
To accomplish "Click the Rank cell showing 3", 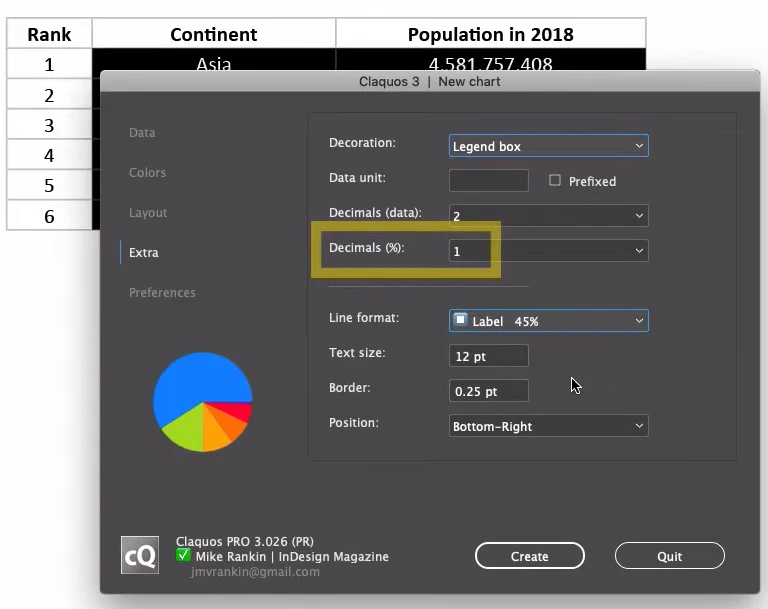I will coord(49,125).
